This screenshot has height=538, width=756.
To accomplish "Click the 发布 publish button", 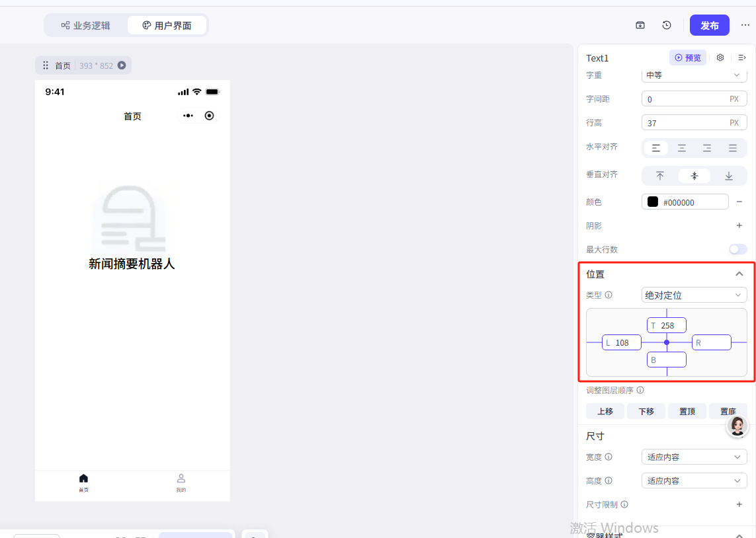I will click(709, 25).
